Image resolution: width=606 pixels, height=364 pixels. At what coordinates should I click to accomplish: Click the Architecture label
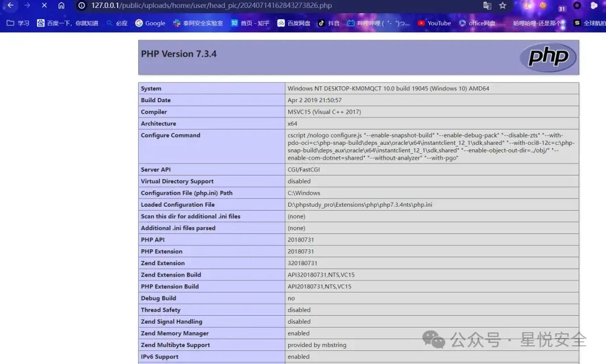(x=159, y=124)
